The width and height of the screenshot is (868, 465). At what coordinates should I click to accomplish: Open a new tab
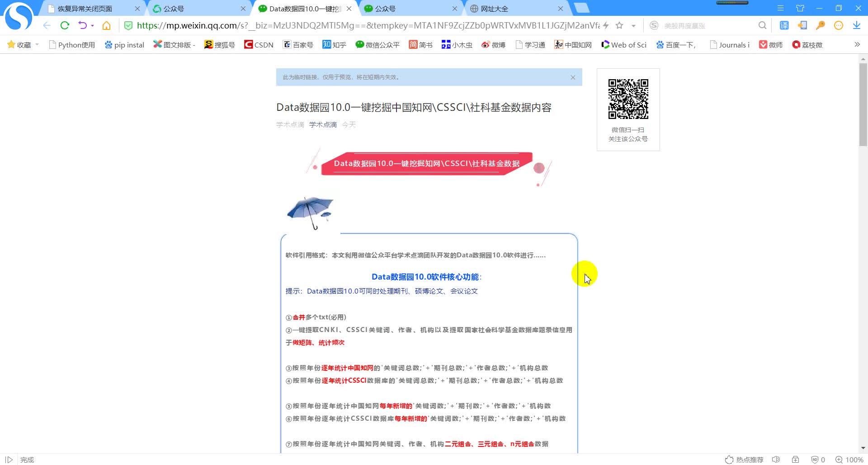tap(582, 8)
